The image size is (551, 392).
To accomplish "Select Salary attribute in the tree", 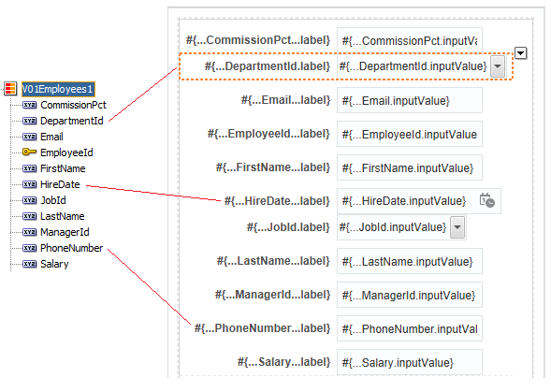I will [54, 264].
